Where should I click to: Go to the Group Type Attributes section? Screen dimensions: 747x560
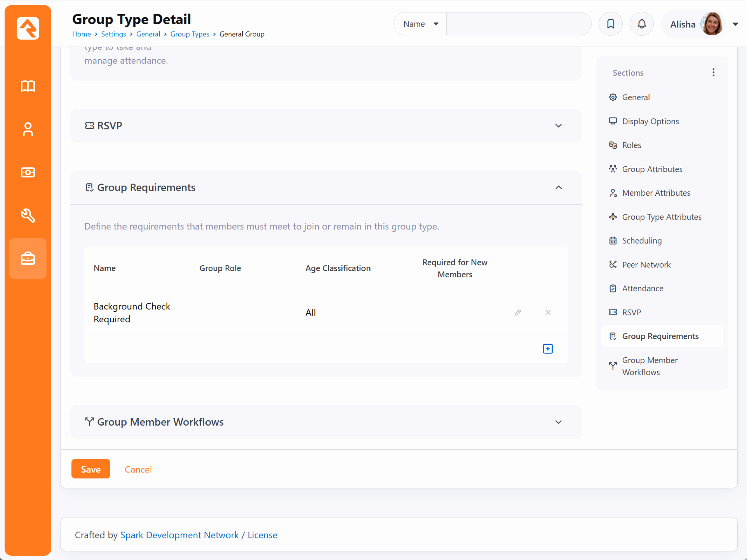pyautogui.click(x=661, y=217)
